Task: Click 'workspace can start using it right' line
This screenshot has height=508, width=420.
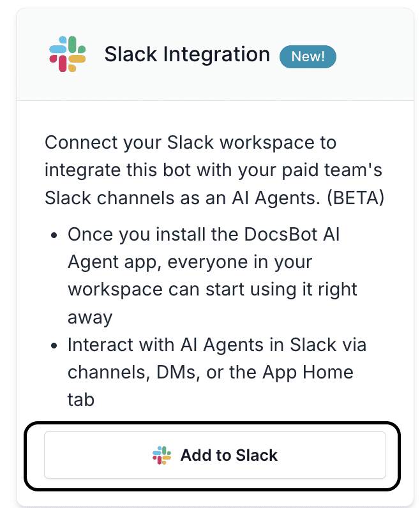Action: (212, 289)
